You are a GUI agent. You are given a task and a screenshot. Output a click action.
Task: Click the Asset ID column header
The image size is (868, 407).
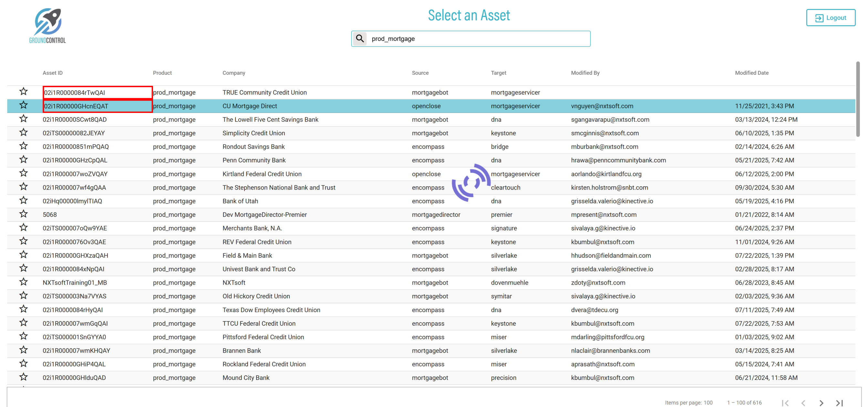pos(53,73)
